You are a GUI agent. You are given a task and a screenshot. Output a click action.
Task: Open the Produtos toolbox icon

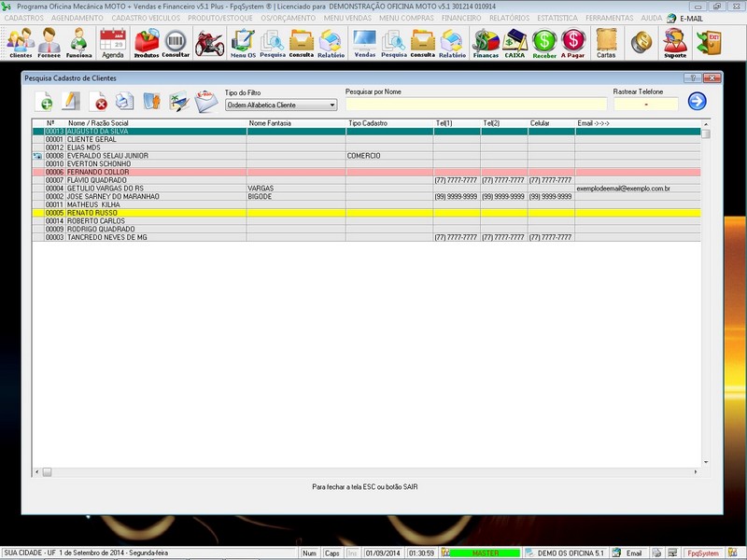(147, 43)
